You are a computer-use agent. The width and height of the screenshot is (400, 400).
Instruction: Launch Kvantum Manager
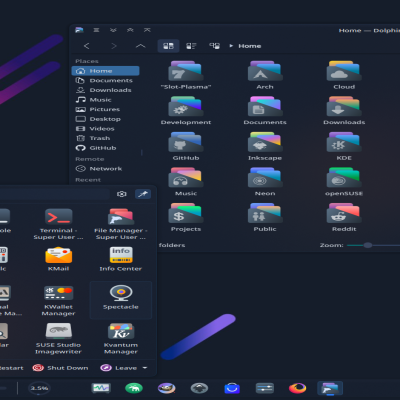[x=121, y=339]
